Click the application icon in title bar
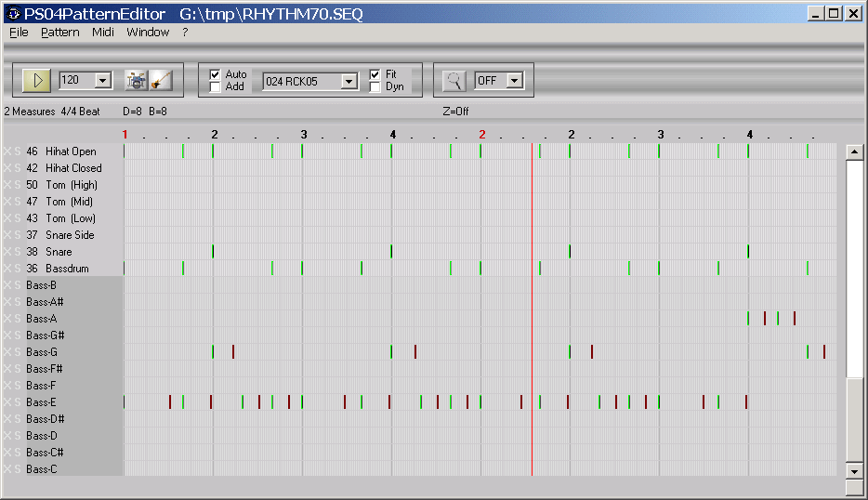Image resolution: width=868 pixels, height=500 pixels. click(x=13, y=13)
